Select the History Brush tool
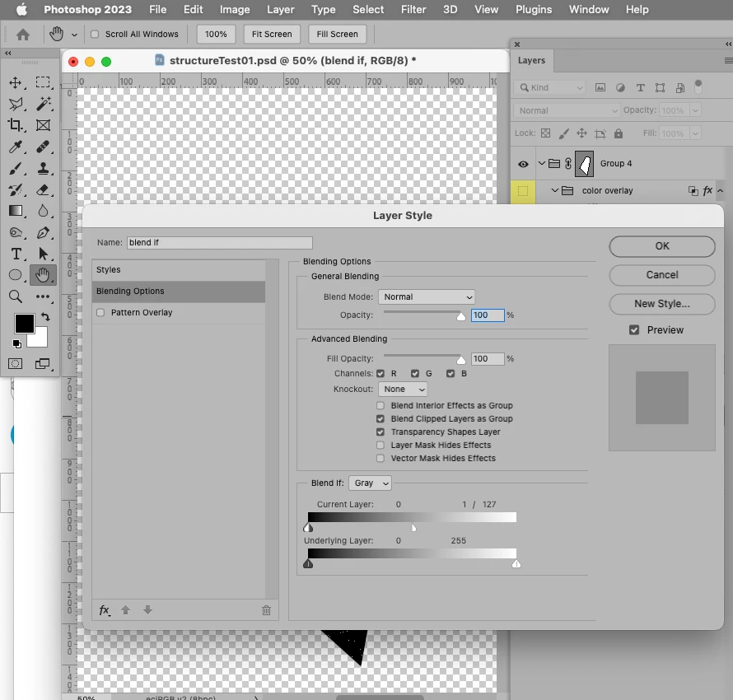 pos(16,189)
